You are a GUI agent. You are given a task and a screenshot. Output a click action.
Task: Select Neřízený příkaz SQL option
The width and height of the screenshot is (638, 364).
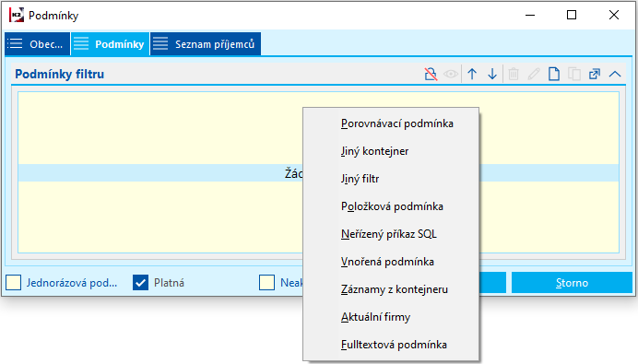[391, 234]
